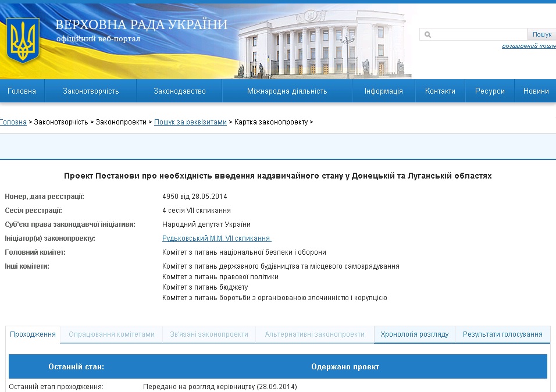
Task: Open the Законодавство menu item
Action: tap(180, 91)
